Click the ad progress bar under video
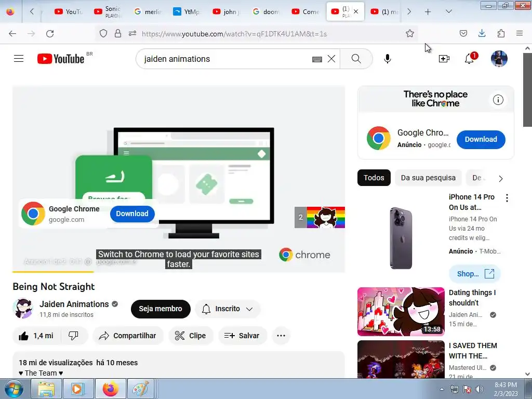Screen dimensions: 532x399 point(179,272)
